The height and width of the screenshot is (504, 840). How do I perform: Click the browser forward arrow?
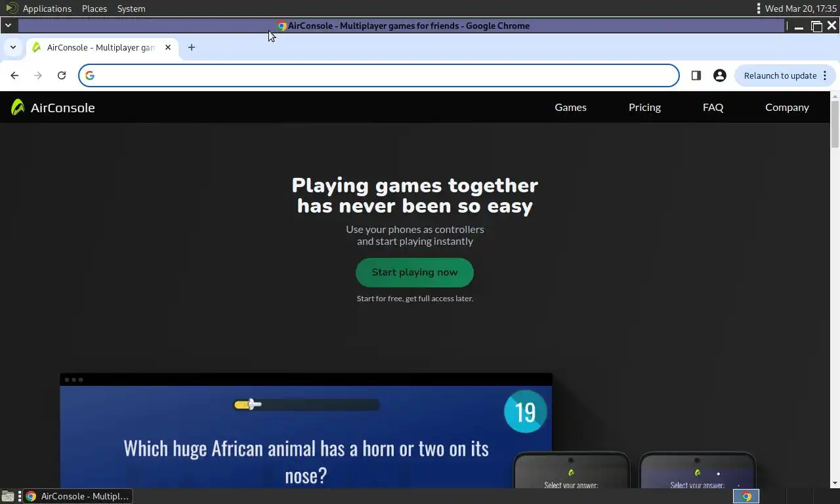tap(38, 75)
